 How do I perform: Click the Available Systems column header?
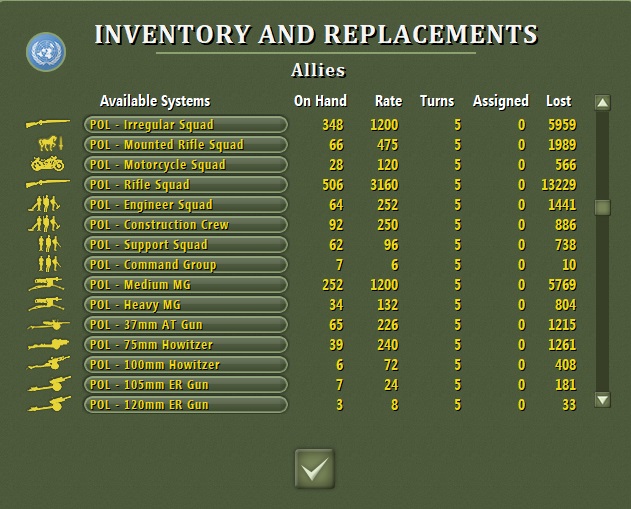[155, 101]
